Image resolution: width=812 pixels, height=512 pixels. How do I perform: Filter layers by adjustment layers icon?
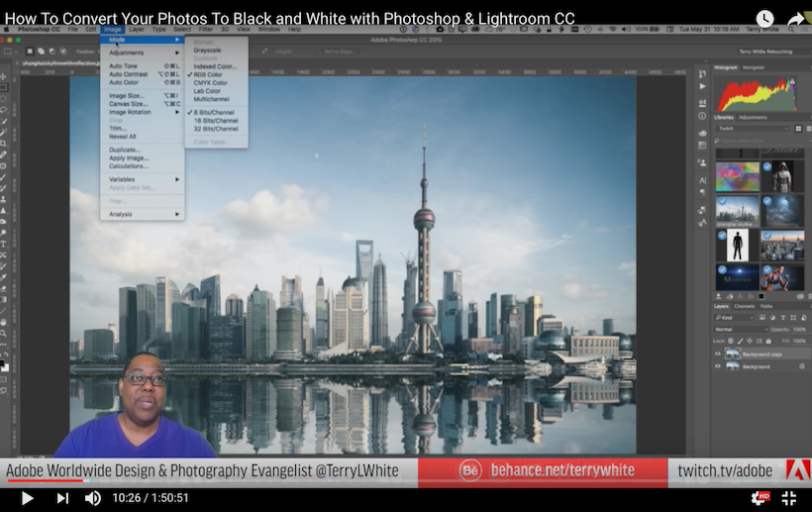[x=772, y=317]
